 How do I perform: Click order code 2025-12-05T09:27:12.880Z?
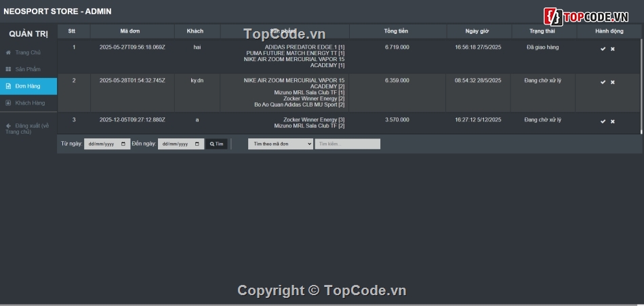pyautogui.click(x=132, y=119)
